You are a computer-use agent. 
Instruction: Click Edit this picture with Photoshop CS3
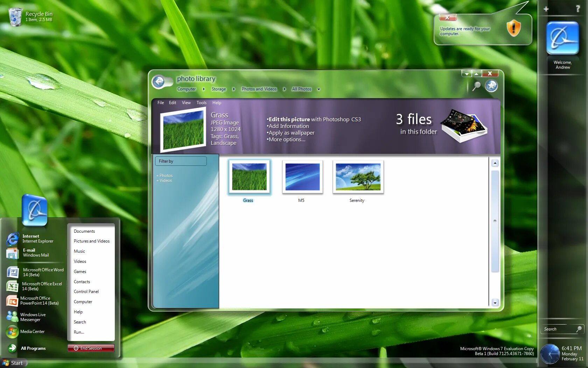click(314, 120)
